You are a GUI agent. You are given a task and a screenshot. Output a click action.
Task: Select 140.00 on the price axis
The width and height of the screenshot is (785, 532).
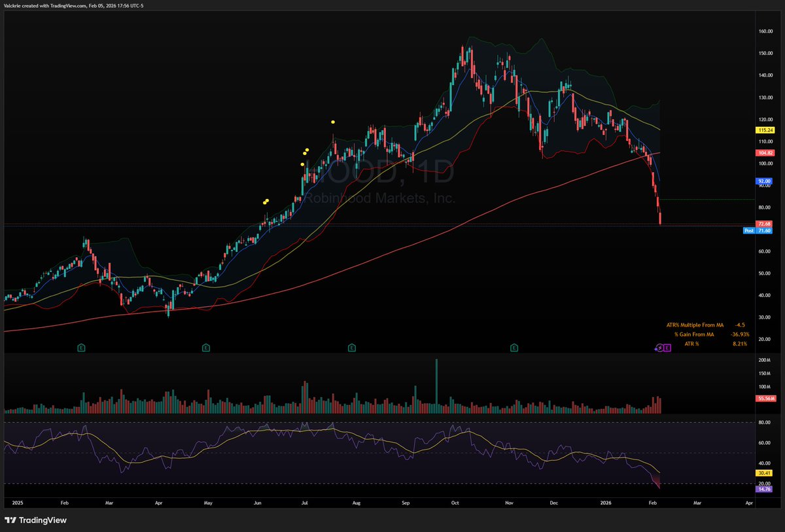(767, 75)
